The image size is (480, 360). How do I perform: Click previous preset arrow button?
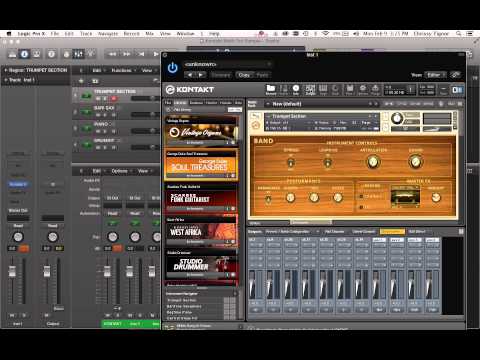click(190, 75)
